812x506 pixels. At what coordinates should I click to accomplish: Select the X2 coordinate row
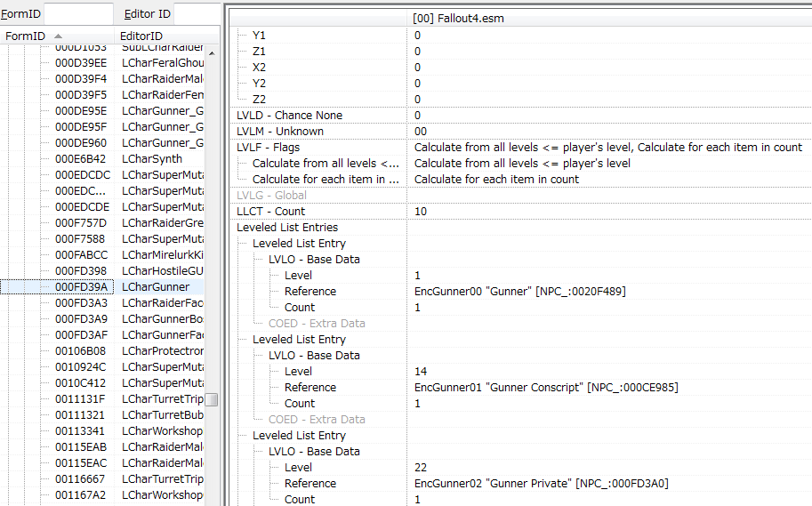[520, 68]
